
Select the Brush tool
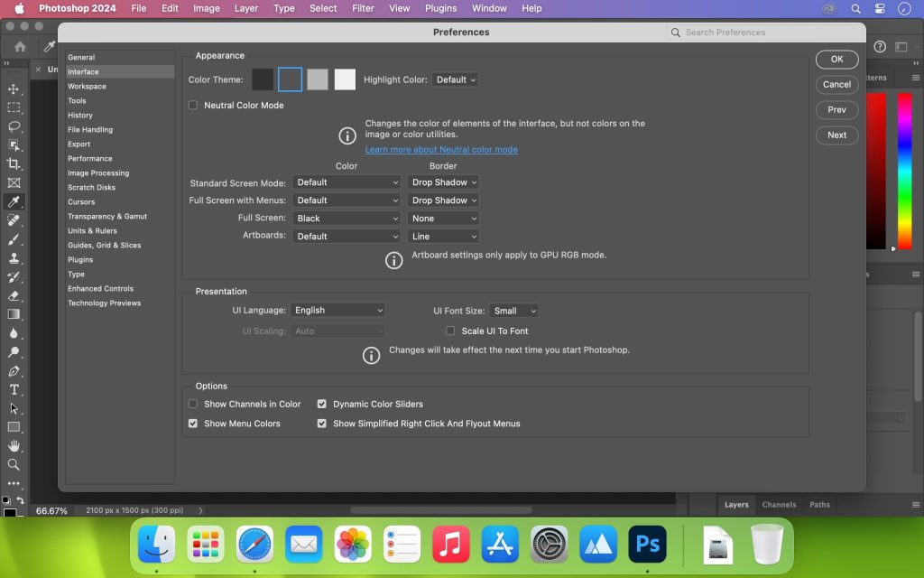pyautogui.click(x=14, y=240)
